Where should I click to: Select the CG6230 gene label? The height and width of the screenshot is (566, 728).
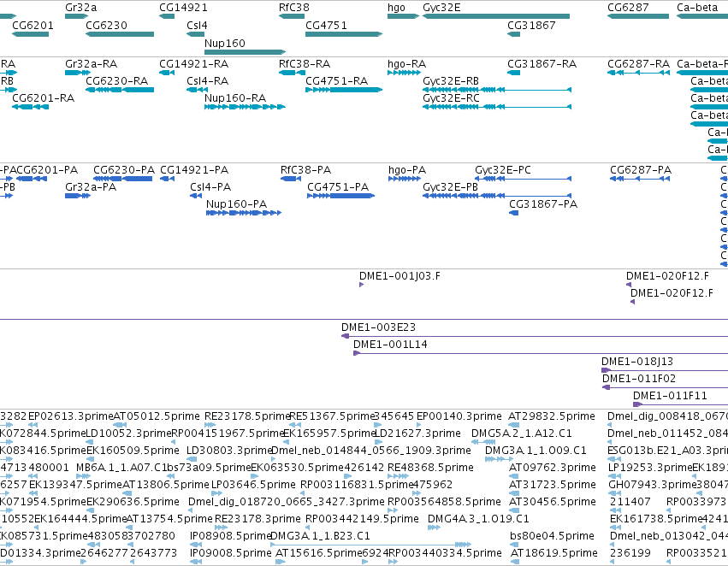(x=106, y=25)
